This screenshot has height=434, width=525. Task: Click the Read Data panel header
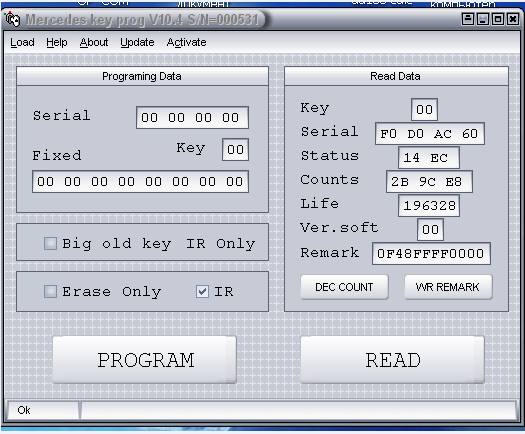pyautogui.click(x=396, y=76)
